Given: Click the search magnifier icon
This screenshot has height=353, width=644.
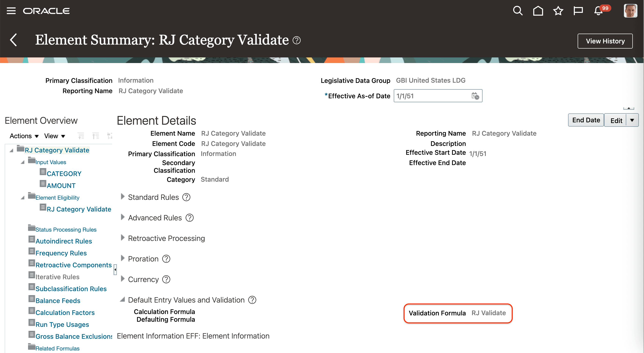Looking at the screenshot, I should 518,11.
